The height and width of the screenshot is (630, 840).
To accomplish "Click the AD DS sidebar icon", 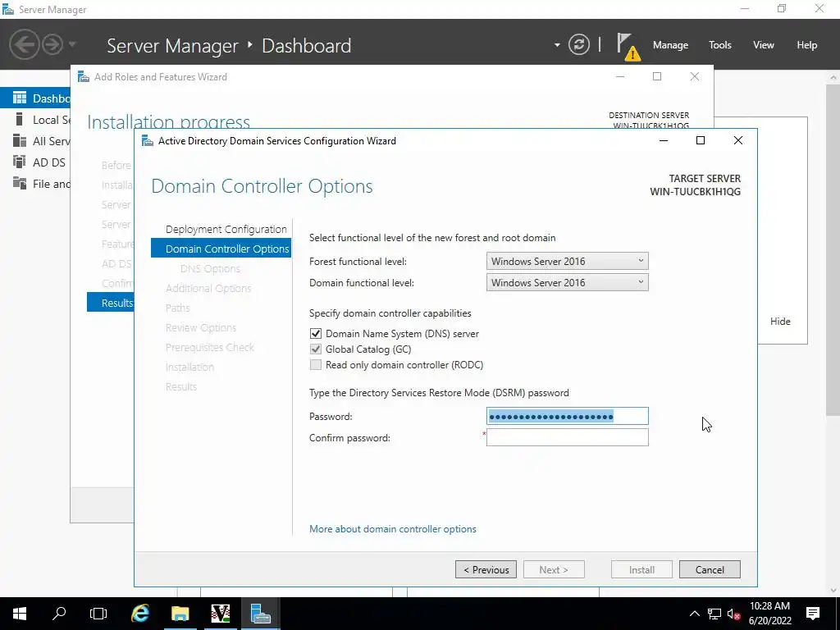I will click(x=20, y=162).
